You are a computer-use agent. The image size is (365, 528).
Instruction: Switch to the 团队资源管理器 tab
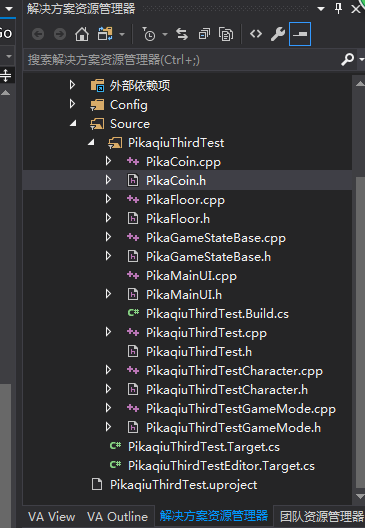pyautogui.click(x=322, y=517)
